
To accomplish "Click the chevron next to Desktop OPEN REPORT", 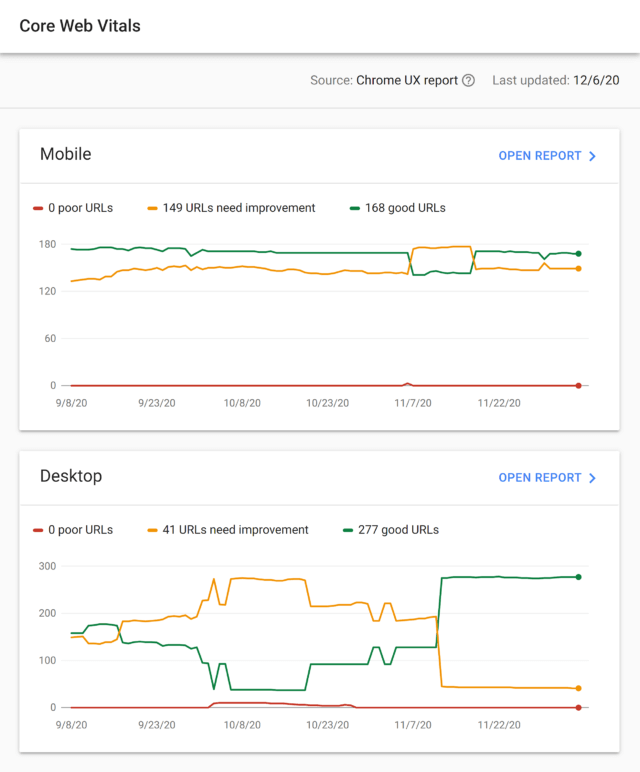I will coord(593,478).
